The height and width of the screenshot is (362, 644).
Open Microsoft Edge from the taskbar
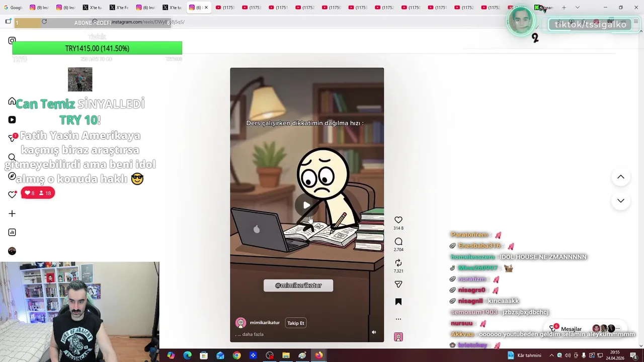click(188, 355)
